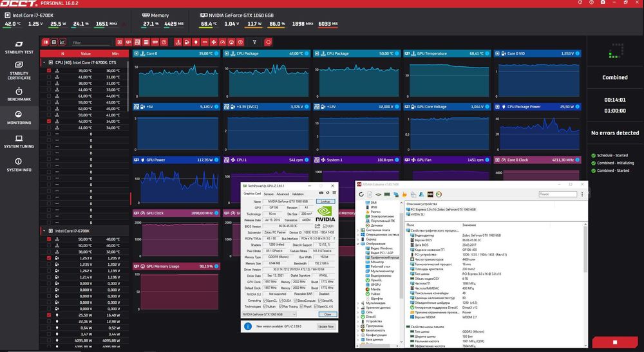Click the Value column header in sensor table
Viewport: 644px width, 352px height.
tap(86, 54)
